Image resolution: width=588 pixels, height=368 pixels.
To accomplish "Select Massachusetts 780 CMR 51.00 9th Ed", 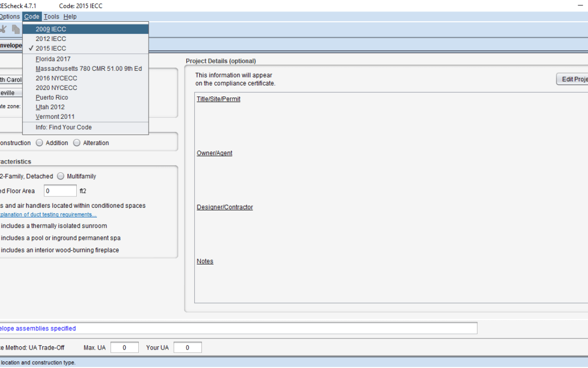I will [x=89, y=69].
